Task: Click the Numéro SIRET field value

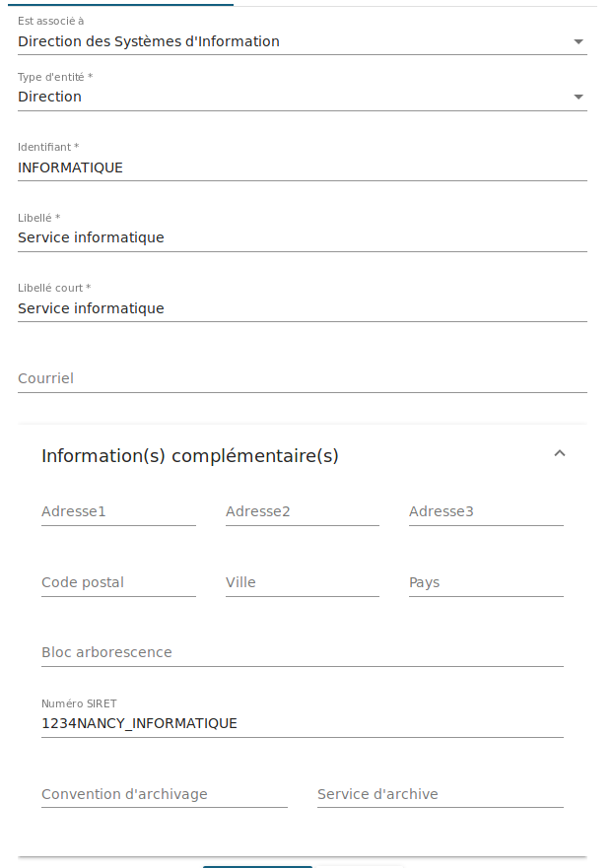Action: click(302, 724)
